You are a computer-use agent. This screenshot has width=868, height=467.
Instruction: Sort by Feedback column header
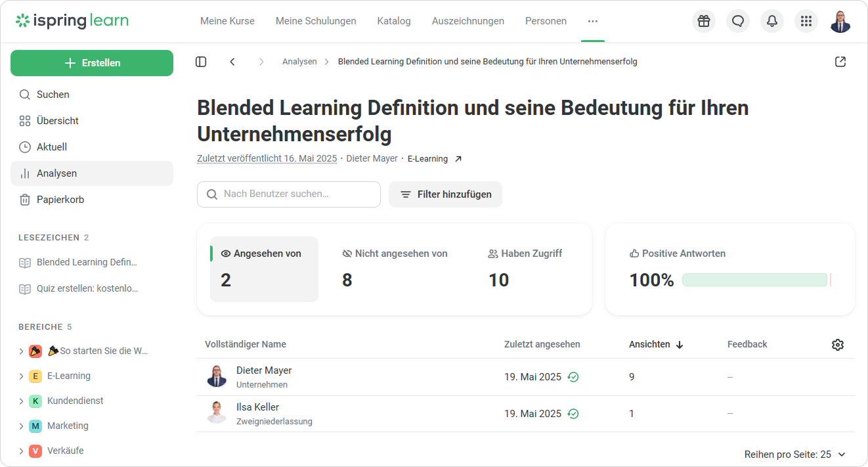click(747, 344)
